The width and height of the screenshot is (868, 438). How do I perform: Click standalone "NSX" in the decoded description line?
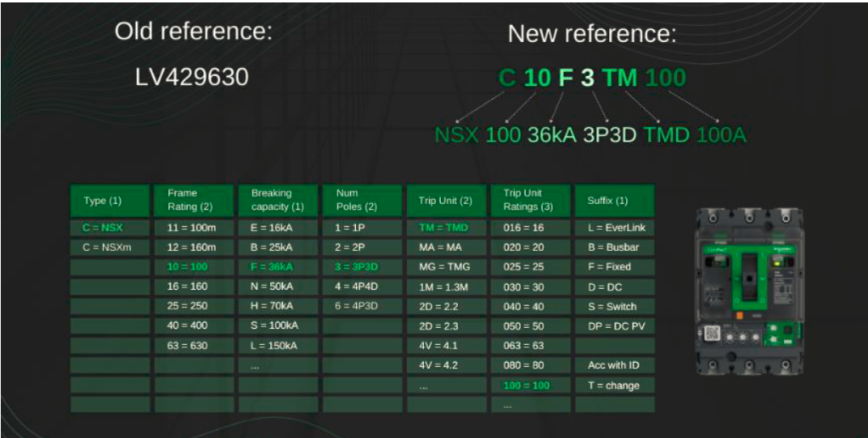click(x=457, y=134)
